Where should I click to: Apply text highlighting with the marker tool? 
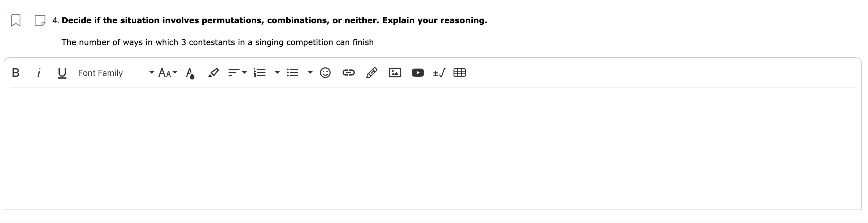(x=213, y=73)
